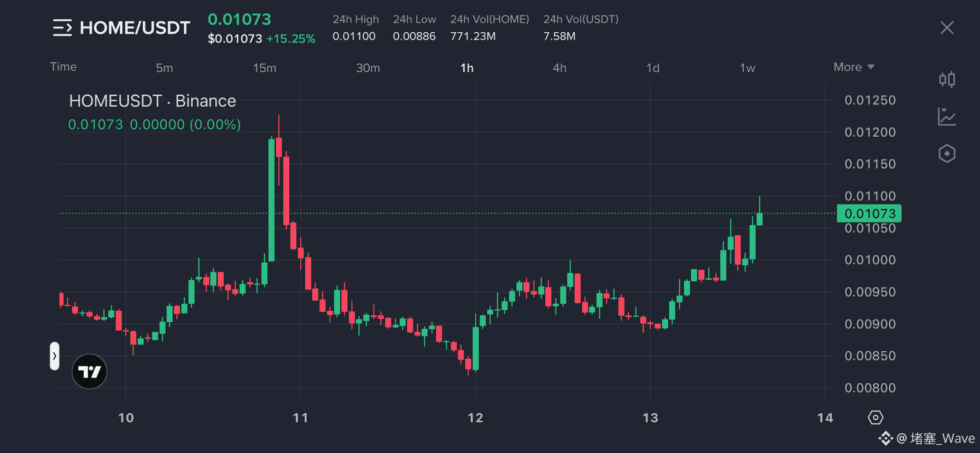
Task: Click the 0.01250 price scale label
Action: [x=870, y=100]
